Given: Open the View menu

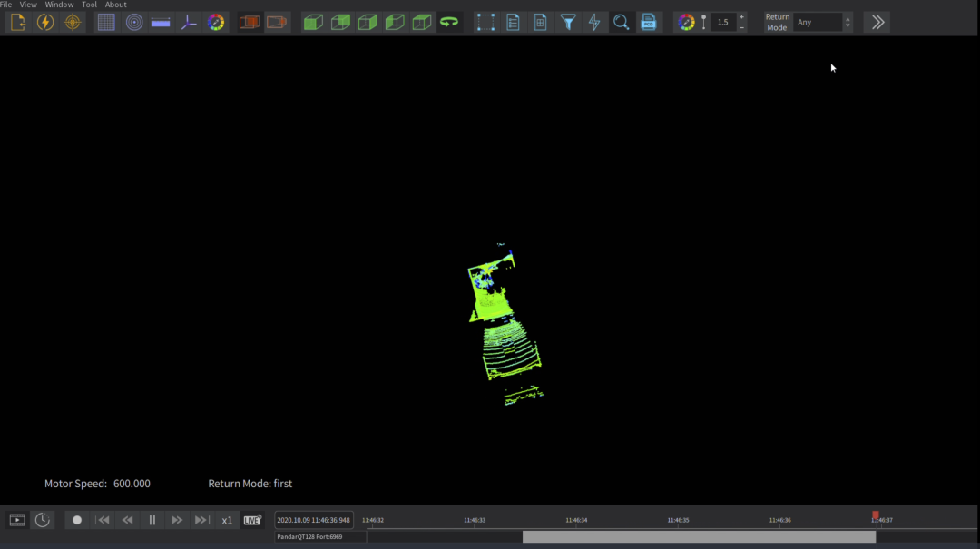Looking at the screenshot, I should pyautogui.click(x=28, y=5).
